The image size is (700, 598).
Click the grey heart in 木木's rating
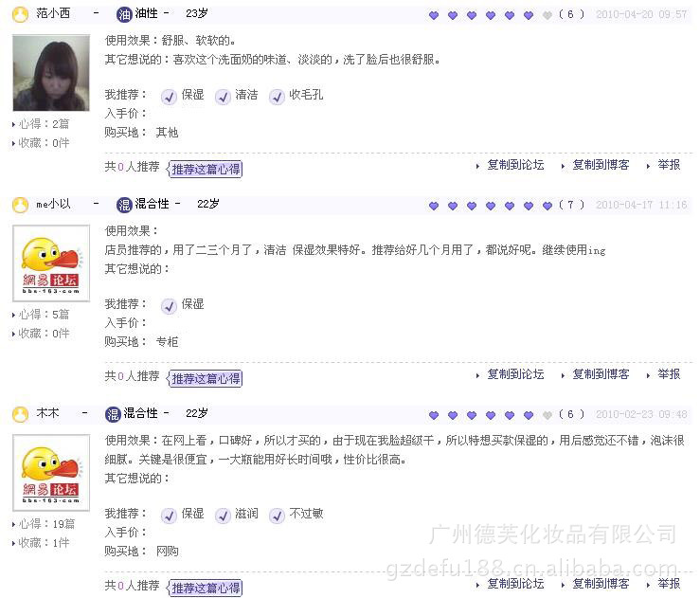click(x=547, y=415)
